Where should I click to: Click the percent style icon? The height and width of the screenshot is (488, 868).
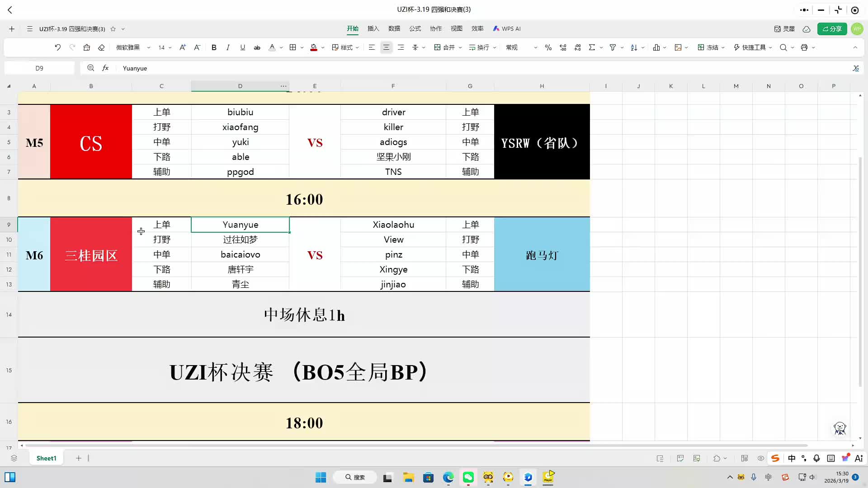(x=548, y=47)
